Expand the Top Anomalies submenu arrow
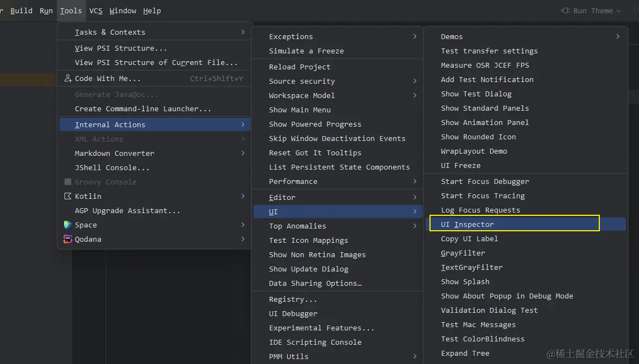The image size is (639, 364). [x=415, y=226]
